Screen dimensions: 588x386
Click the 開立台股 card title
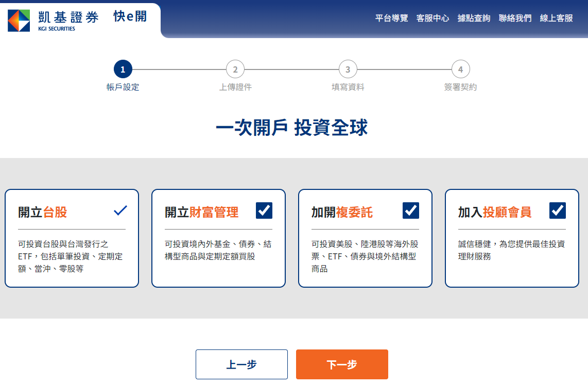(x=43, y=213)
